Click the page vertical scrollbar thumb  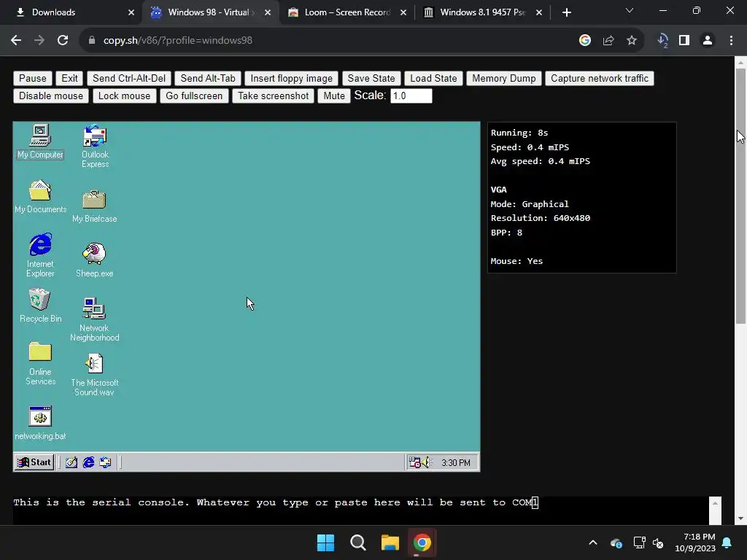tap(740, 196)
